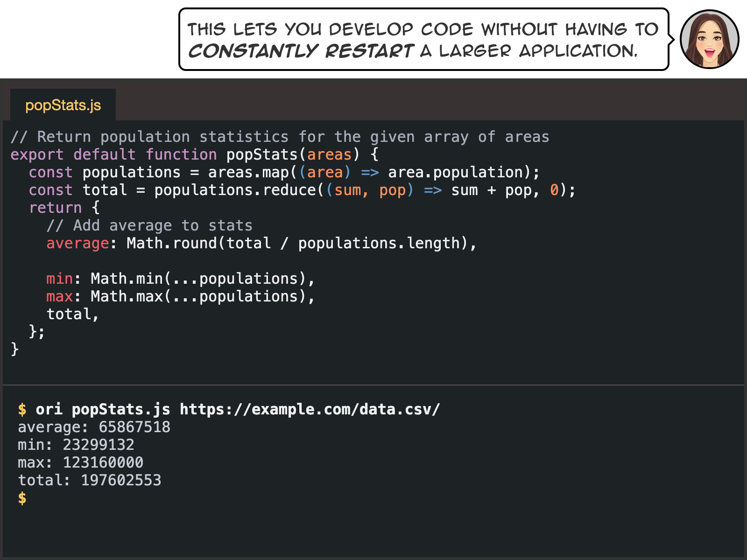Click the divider between editor and terminal
Screen dimensions: 747x560
click(x=373, y=385)
